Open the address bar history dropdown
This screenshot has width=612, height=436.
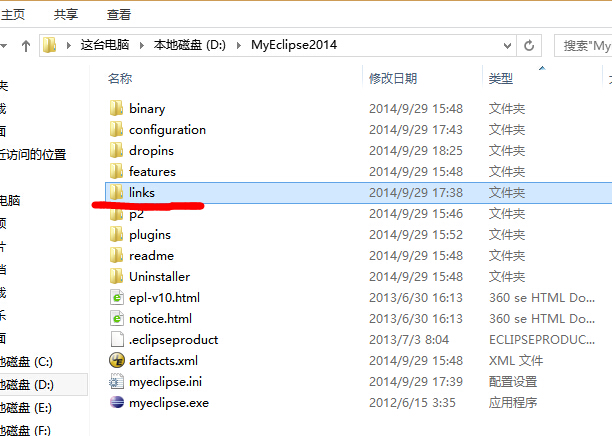coord(507,46)
